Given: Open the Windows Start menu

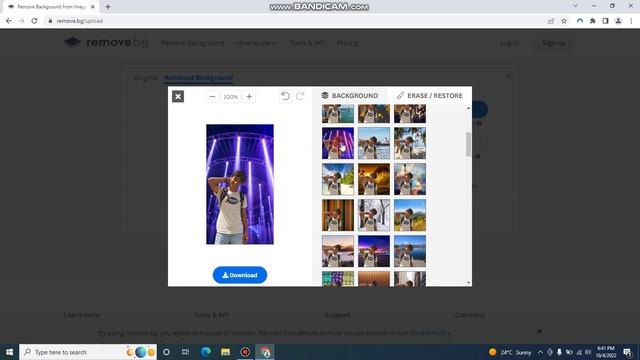Looking at the screenshot, I should click(9, 352).
